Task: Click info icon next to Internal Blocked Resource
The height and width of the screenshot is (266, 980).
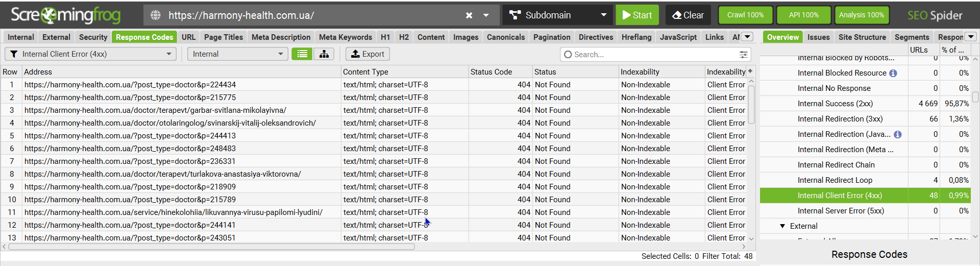Action: point(893,73)
